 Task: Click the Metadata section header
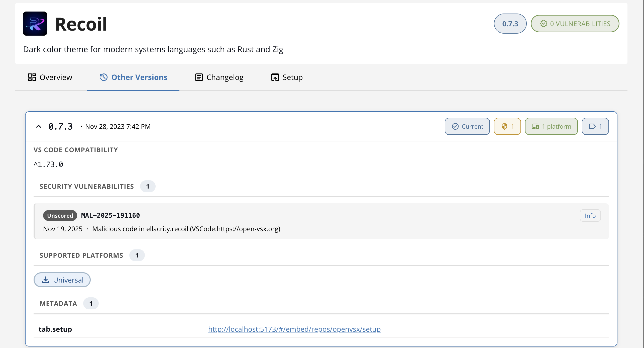pos(58,304)
